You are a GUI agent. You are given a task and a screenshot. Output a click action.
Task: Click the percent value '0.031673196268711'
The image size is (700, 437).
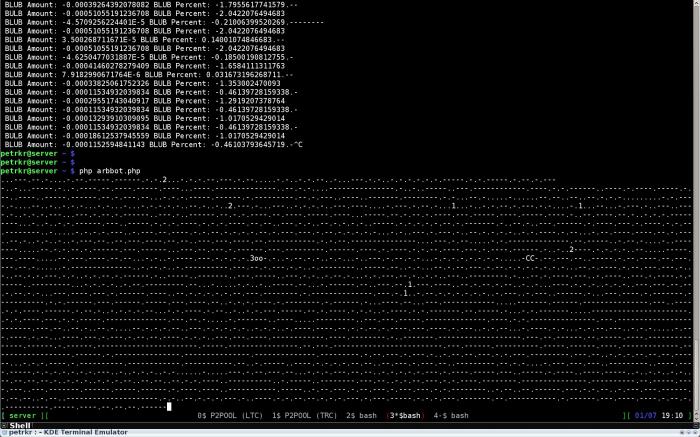244,75
